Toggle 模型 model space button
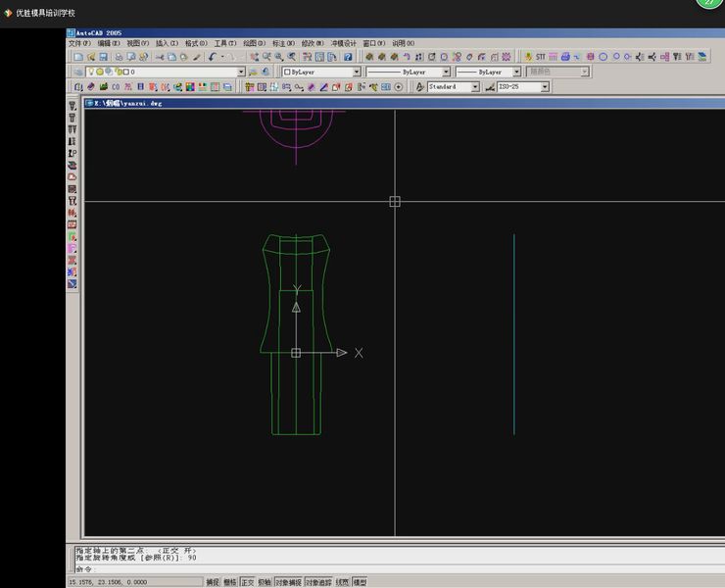The image size is (725, 588). pos(360,582)
